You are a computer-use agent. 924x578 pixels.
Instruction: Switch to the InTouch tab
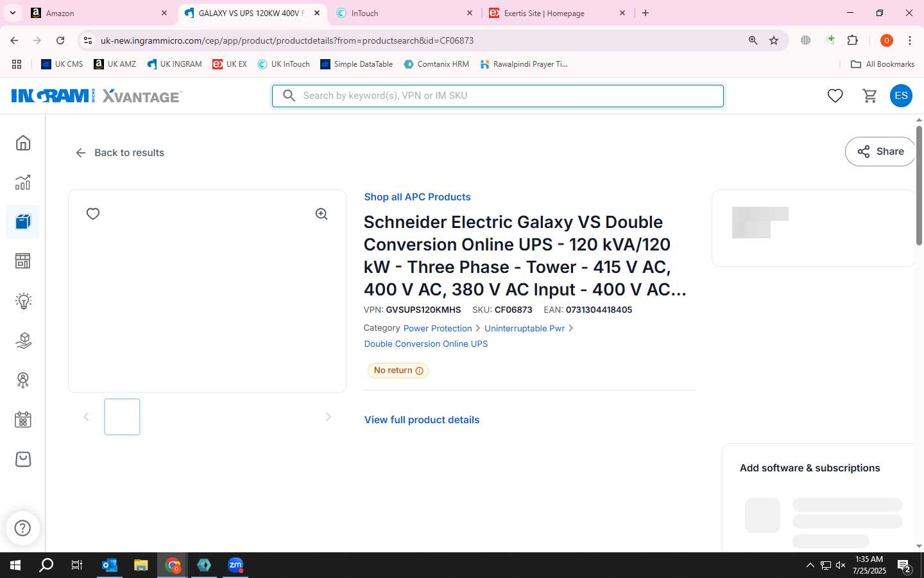point(404,13)
